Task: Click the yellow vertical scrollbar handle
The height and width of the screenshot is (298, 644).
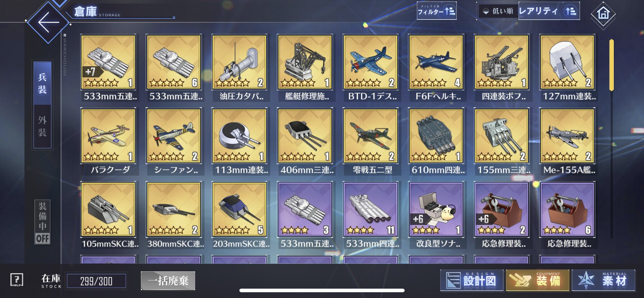Action: click(611, 65)
